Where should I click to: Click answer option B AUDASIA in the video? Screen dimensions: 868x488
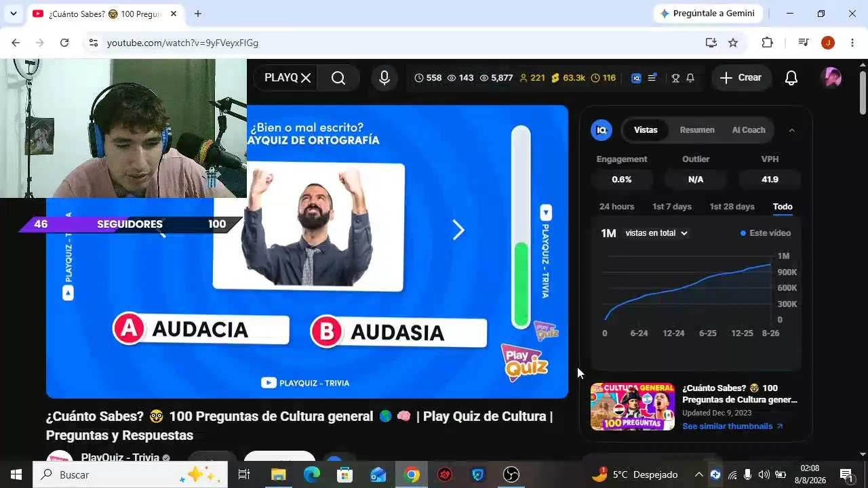(398, 332)
